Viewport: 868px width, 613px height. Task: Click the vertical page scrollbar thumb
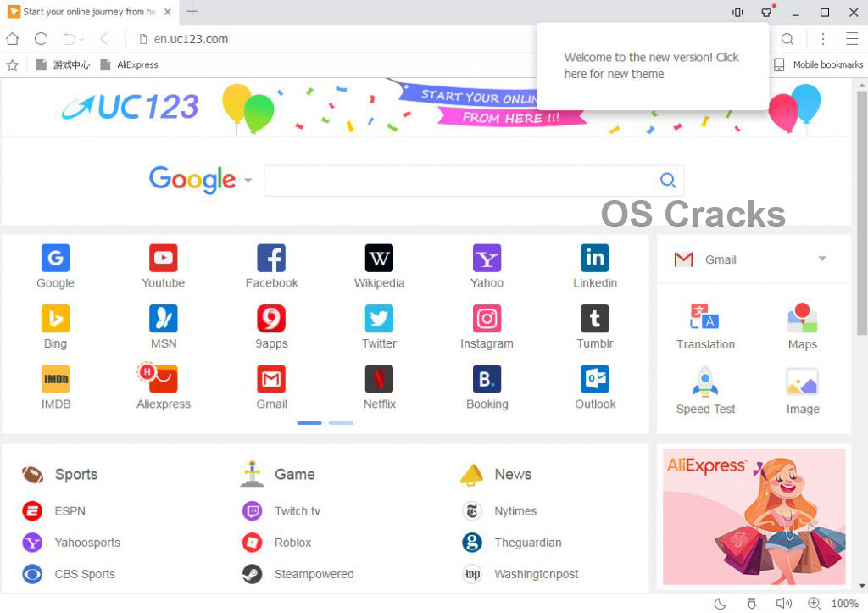click(862, 213)
